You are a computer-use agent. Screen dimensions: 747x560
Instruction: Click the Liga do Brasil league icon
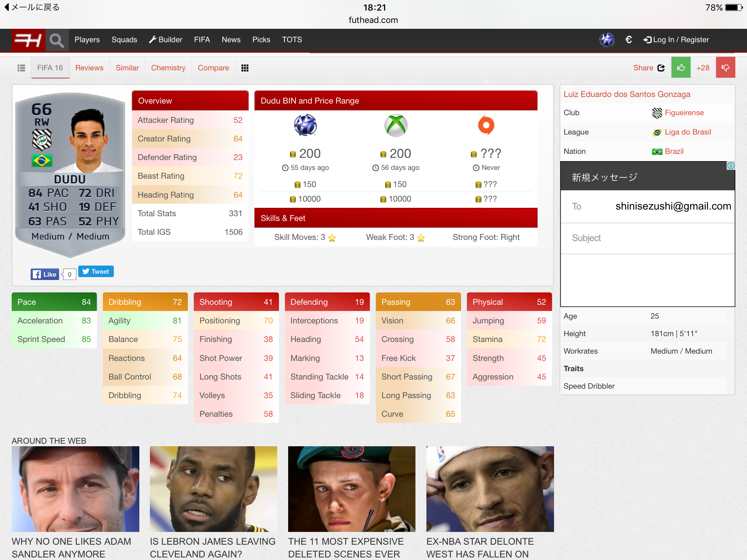click(x=657, y=132)
